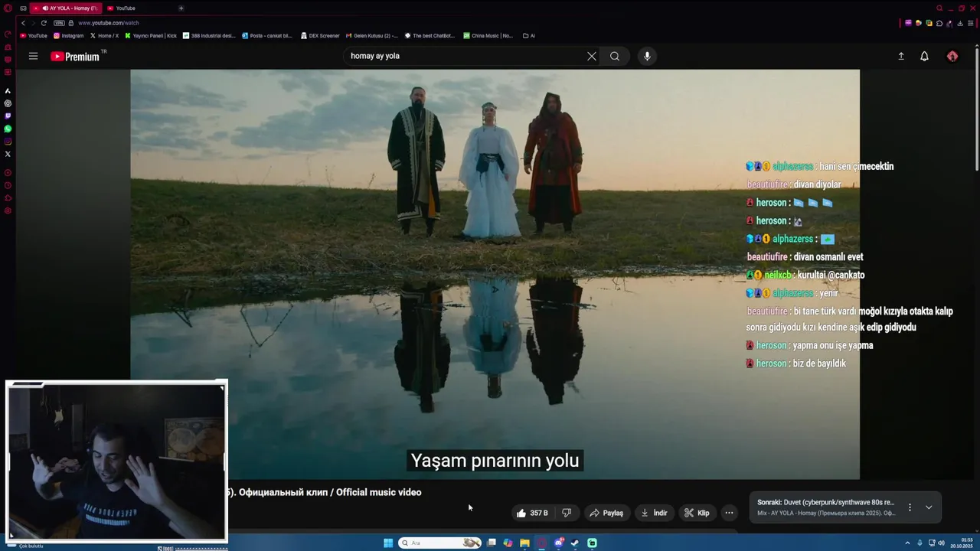The height and width of the screenshot is (551, 980).
Task: Click the 'Sonraki: Duvet' up-next entry
Action: [825, 503]
